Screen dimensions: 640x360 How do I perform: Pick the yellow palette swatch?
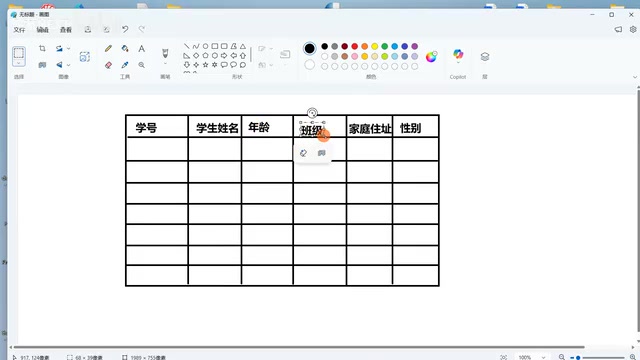coord(374,47)
